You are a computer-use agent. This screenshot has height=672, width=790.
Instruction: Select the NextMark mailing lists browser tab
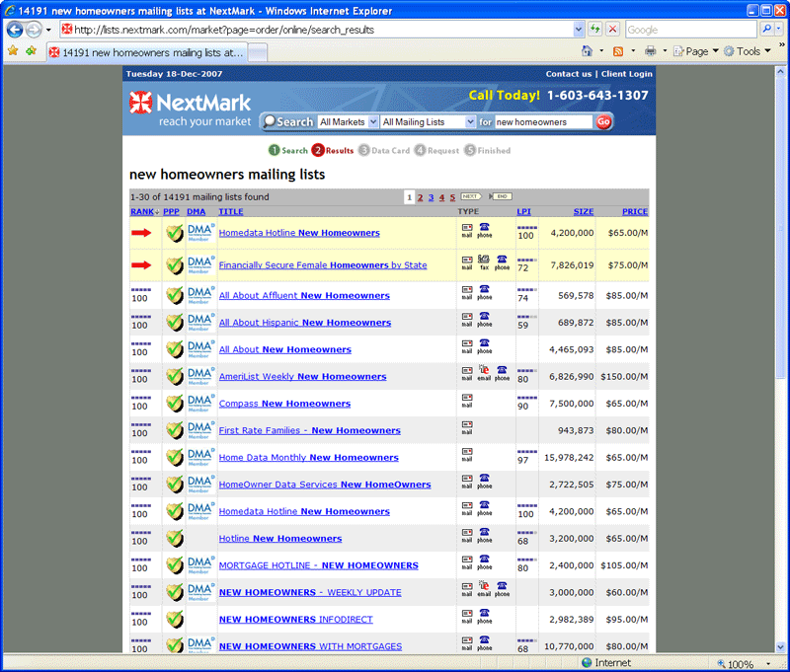click(146, 52)
